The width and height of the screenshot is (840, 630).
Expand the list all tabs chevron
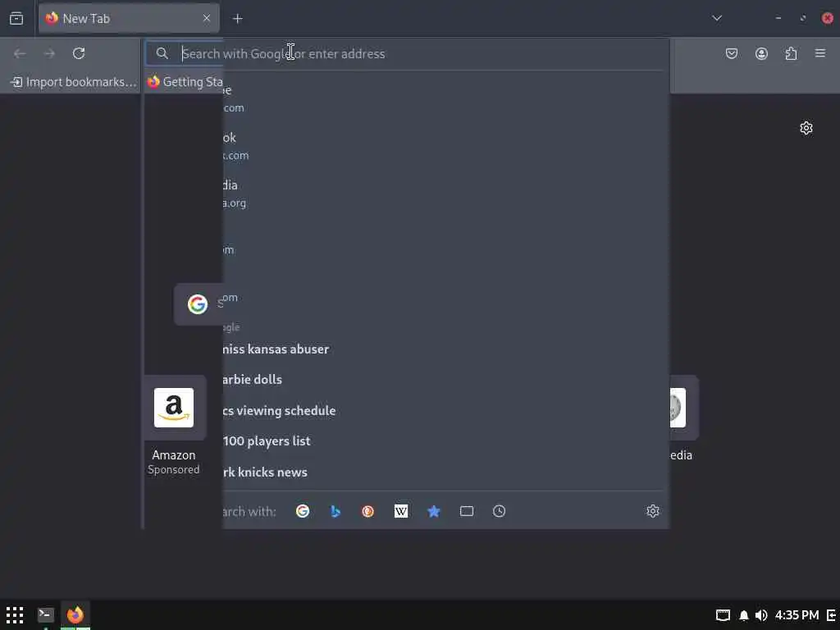717,18
